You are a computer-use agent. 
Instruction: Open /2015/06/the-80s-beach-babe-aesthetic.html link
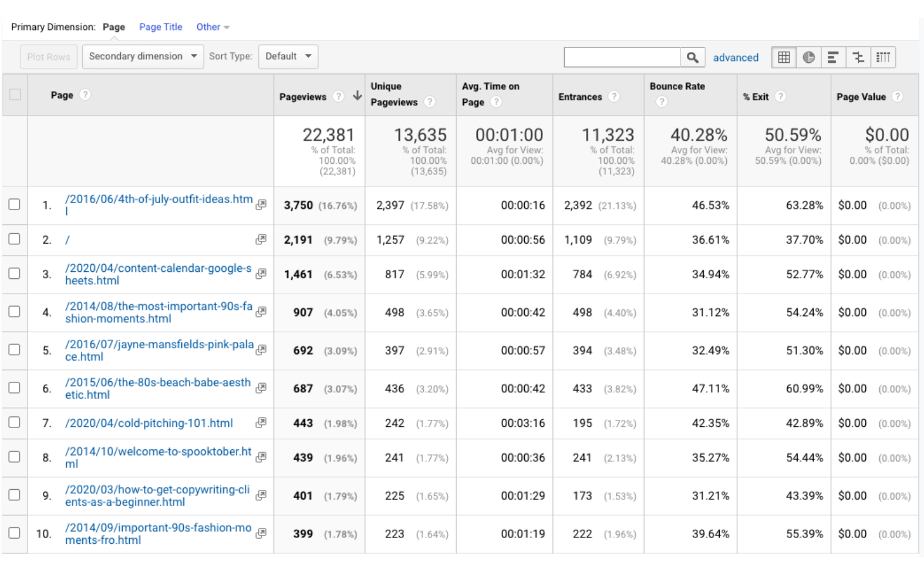[157, 389]
